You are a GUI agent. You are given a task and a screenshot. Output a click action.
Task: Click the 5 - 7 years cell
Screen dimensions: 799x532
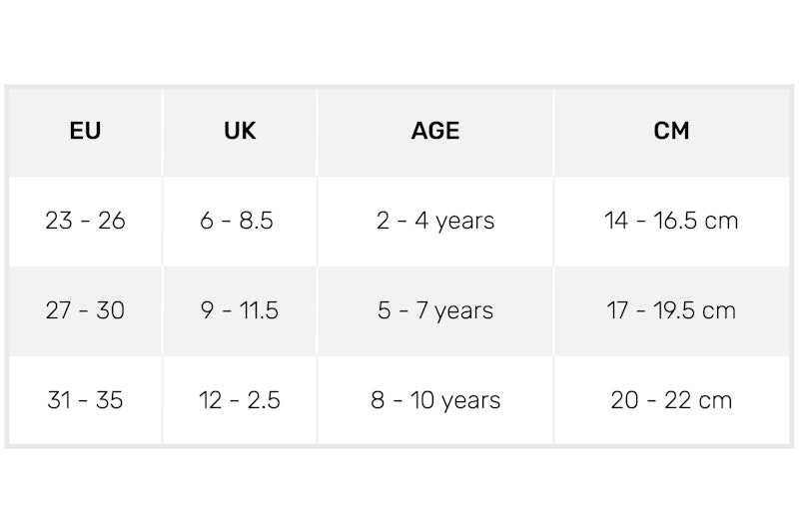pos(435,310)
